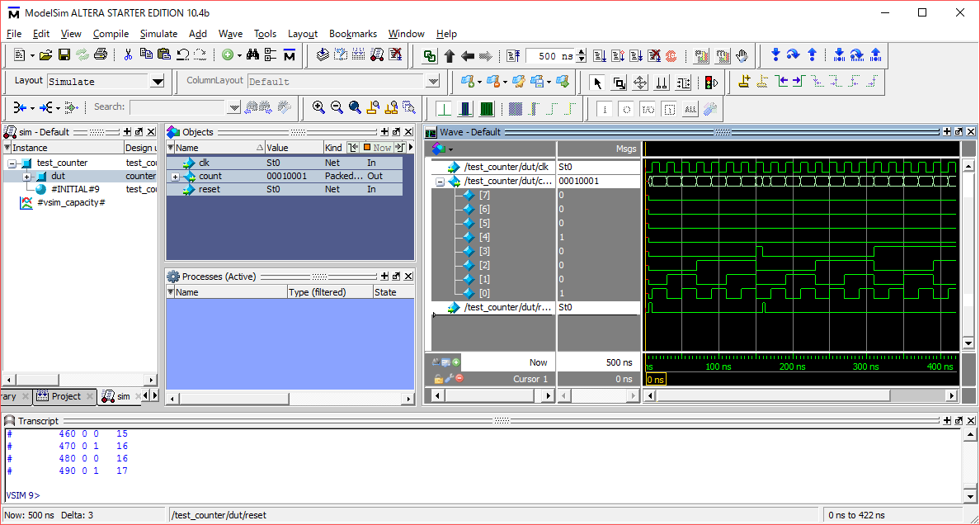Expand the count signal in Objects panel
The image size is (980, 525).
click(x=175, y=177)
